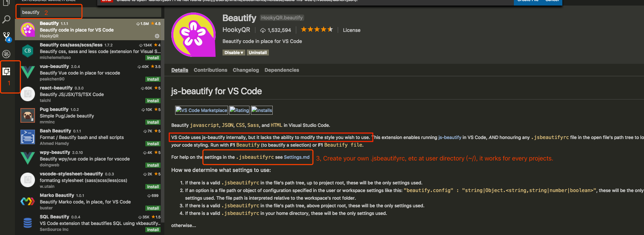Select the Beautify css/sass/scss/less CB icon
This screenshot has height=235, width=644.
tap(28, 51)
